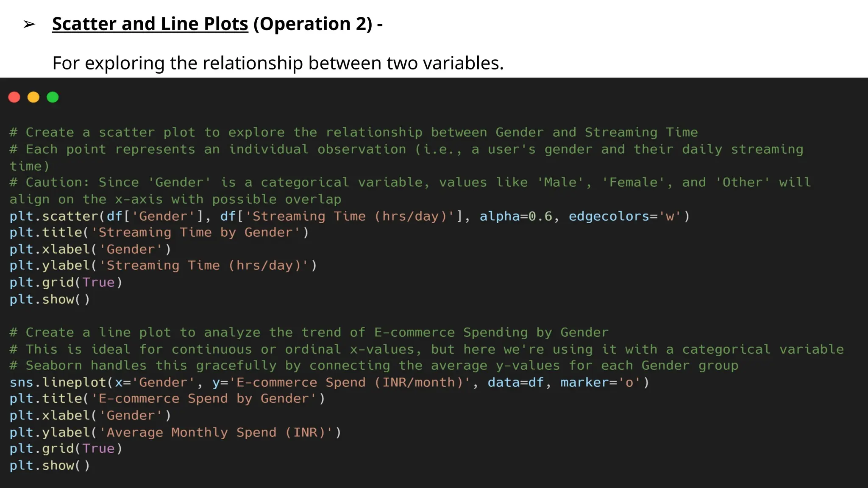This screenshot has width=868, height=488.
Task: Click the plt.ylabel 'Streaming Time (hrs/day)' line
Action: pyautogui.click(x=163, y=266)
